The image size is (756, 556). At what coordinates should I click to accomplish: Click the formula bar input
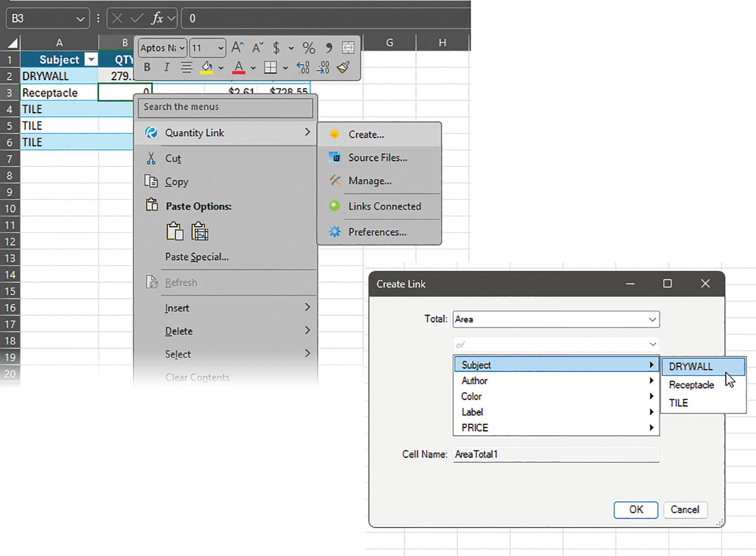tap(326, 18)
